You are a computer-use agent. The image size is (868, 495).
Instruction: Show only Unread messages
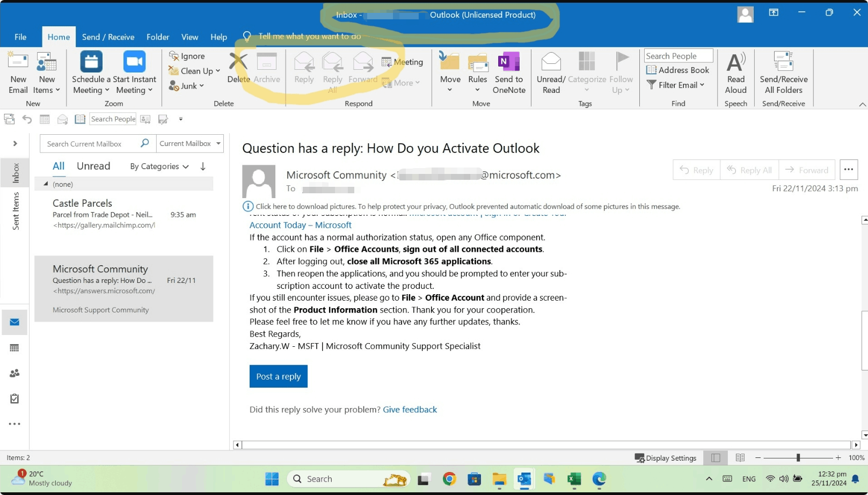click(x=93, y=166)
